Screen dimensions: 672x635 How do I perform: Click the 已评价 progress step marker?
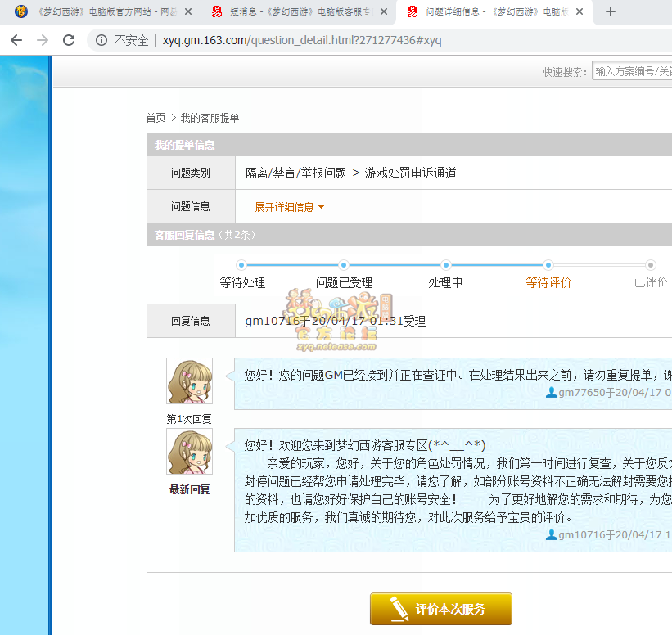tap(651, 265)
